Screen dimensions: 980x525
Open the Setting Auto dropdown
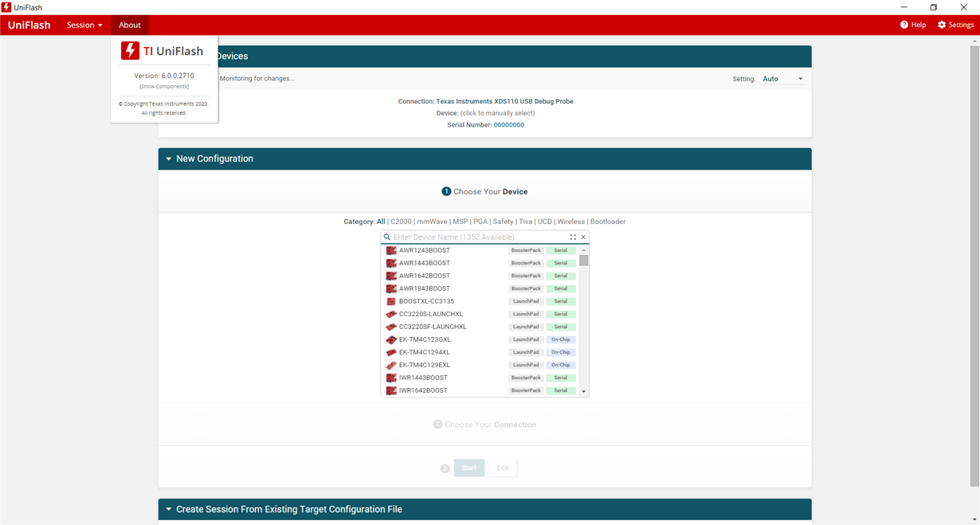(782, 79)
